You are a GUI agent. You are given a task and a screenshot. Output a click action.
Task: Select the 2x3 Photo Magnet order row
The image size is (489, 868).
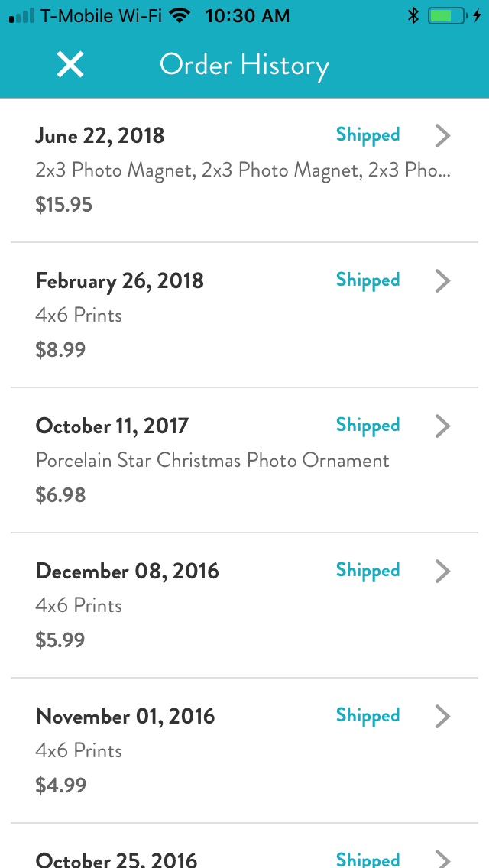tap(244, 170)
